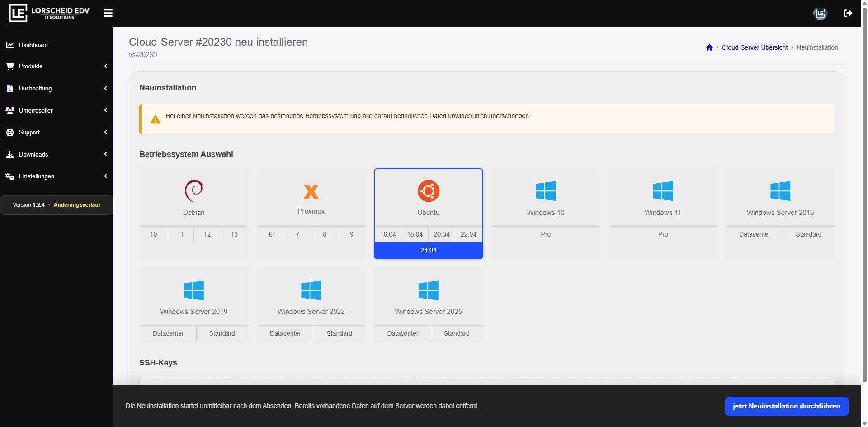This screenshot has height=427, width=868.
Task: Select the Windows Server 2019 logo
Action: (194, 290)
